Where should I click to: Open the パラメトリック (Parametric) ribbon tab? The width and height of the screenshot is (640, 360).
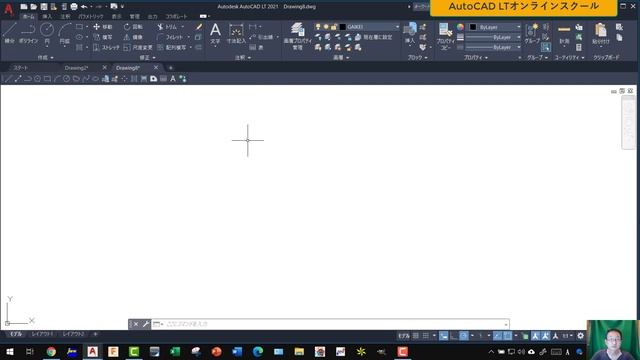point(91,16)
